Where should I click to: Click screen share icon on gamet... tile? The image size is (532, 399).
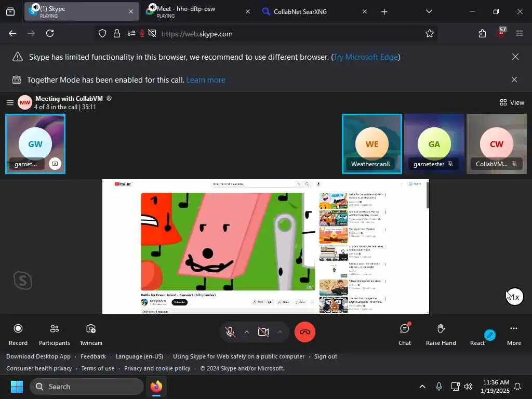pos(55,164)
